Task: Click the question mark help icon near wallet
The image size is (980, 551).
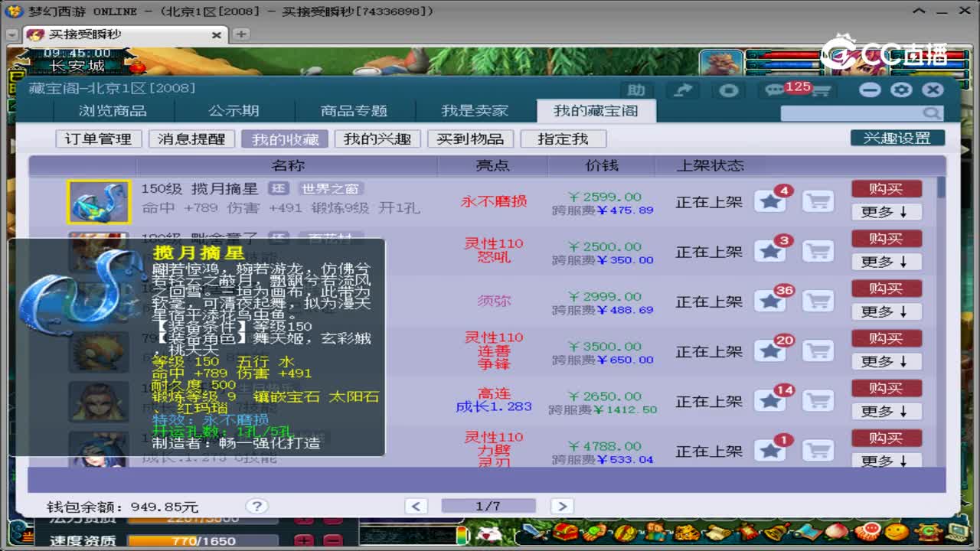Action: coord(256,506)
